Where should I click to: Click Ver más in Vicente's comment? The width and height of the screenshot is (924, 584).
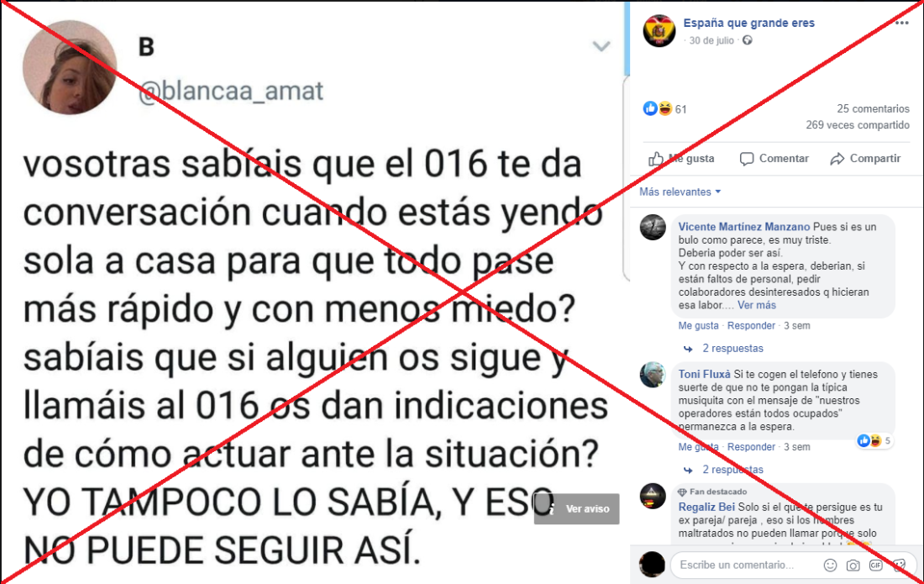tap(757, 305)
